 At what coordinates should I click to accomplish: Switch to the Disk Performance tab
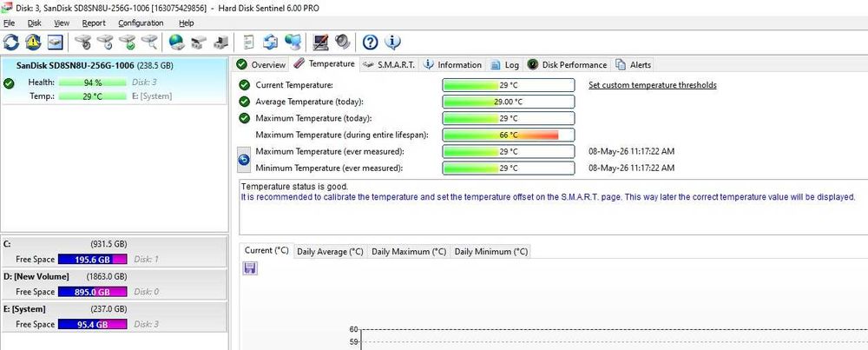coord(567,65)
